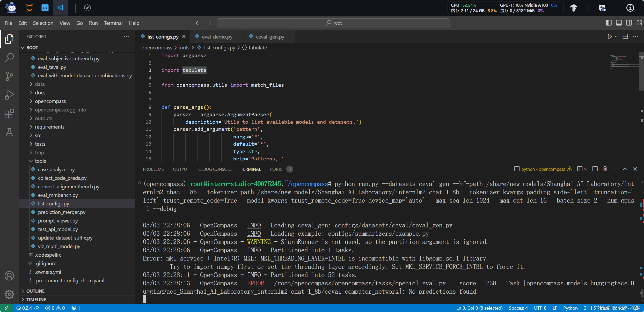Screen dimensions: 644x312
Task: Kill terminal with the trash icon
Action: pyautogui.click(x=605, y=169)
